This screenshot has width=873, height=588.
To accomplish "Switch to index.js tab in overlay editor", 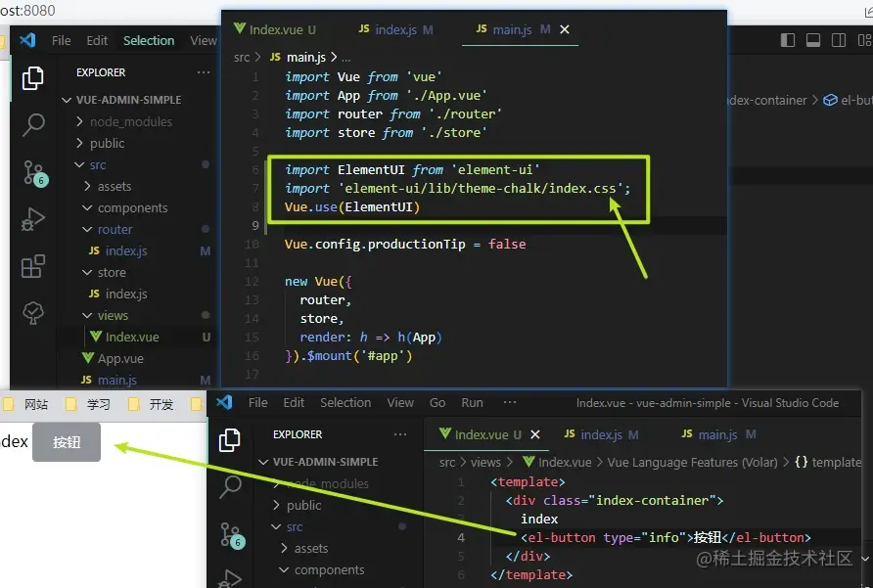I will coord(395,29).
